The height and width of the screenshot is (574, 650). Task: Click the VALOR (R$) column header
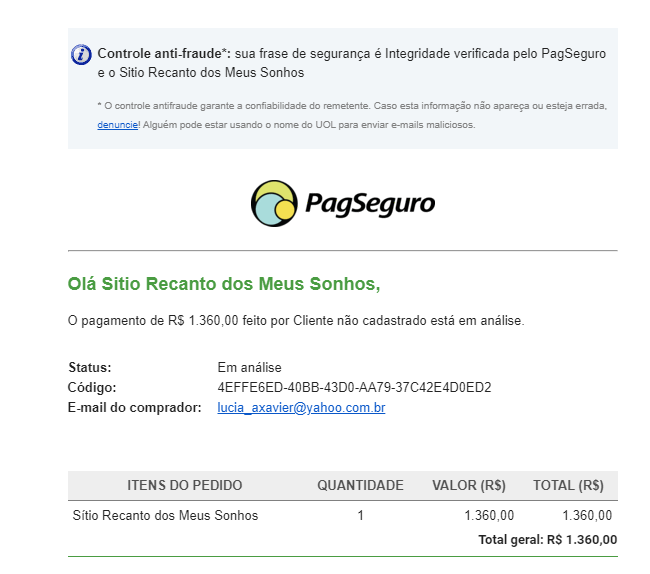[469, 485]
